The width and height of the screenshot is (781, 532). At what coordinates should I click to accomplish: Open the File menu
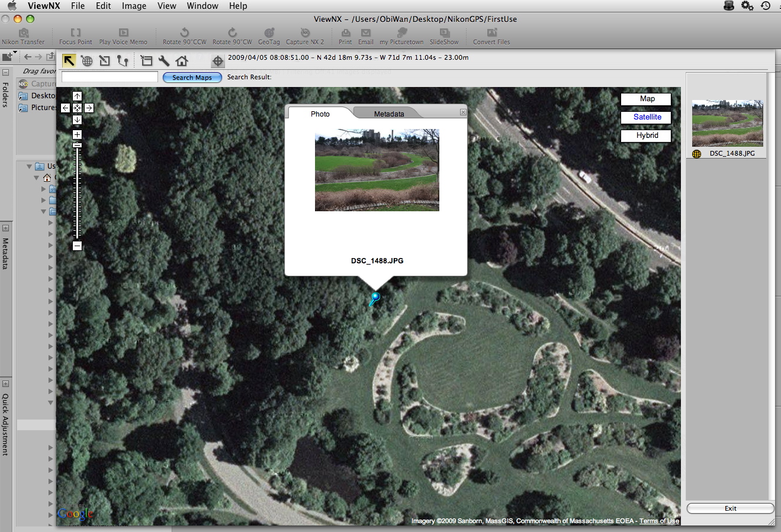coord(78,6)
